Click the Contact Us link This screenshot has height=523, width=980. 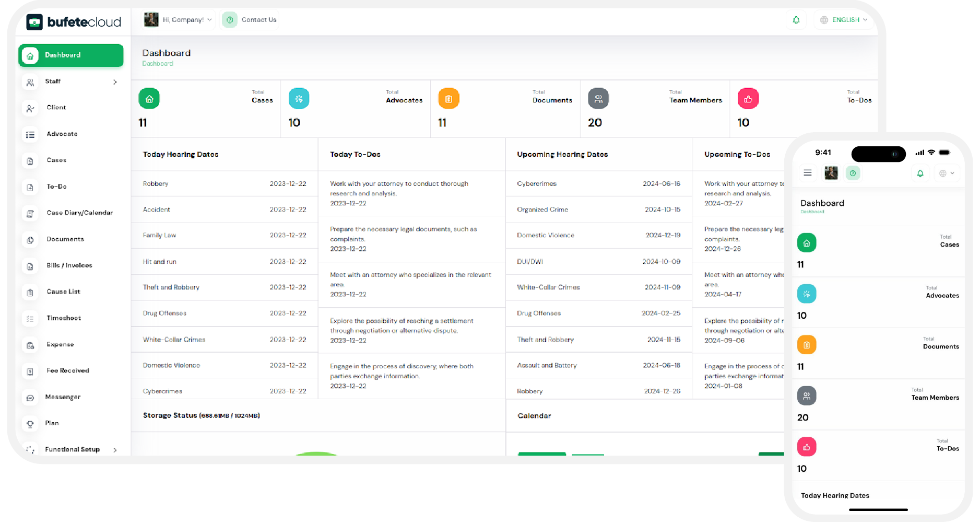259,20
